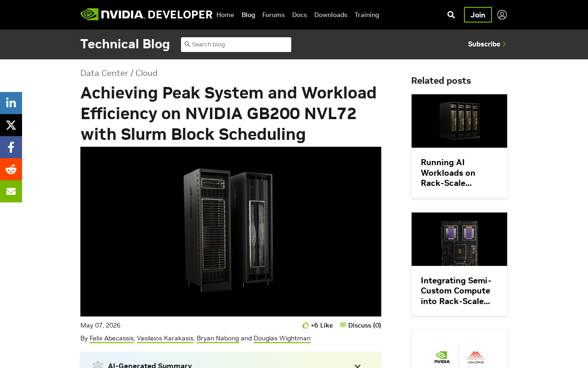Open the NVIDIA Volcano related post thumbnail
The height and width of the screenshot is (368, 588).
point(459,349)
